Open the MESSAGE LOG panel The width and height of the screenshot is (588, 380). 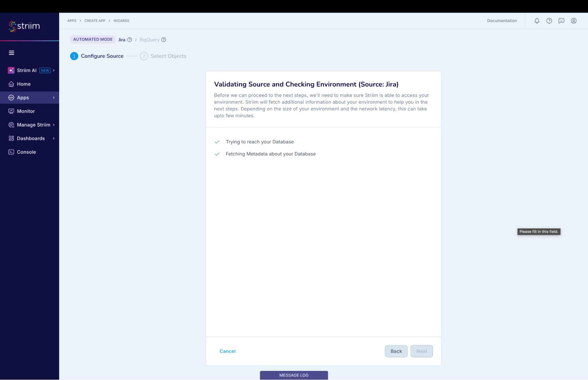[x=294, y=375]
